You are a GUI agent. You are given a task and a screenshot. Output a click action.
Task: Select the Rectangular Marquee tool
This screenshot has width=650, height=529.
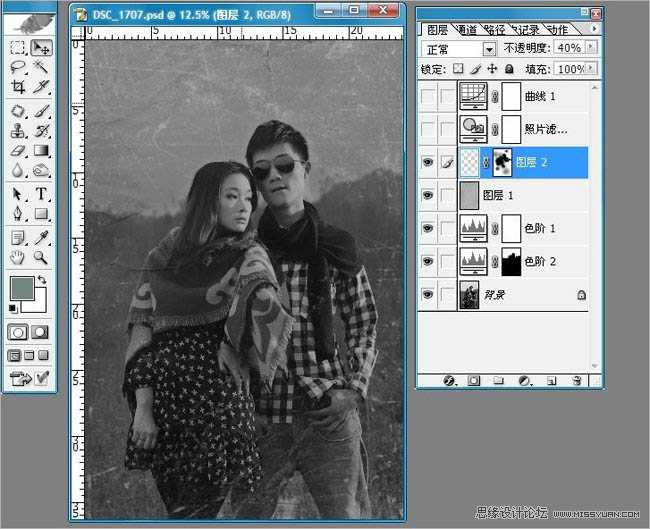pyautogui.click(x=17, y=47)
